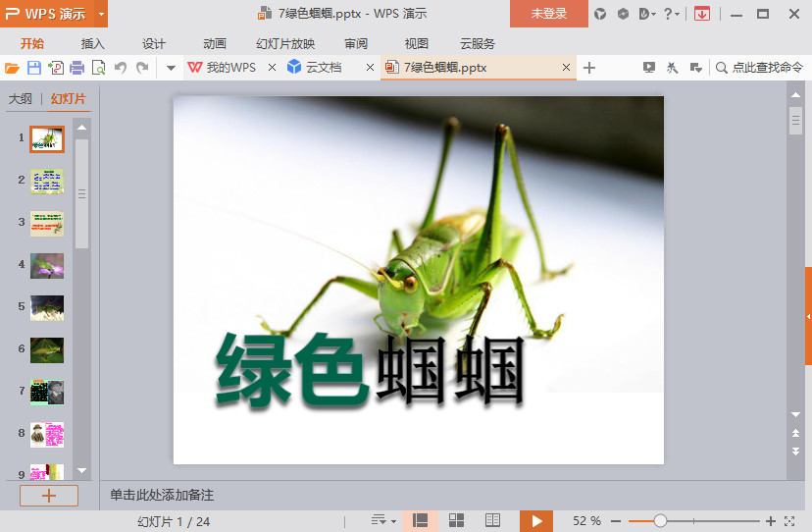The height and width of the screenshot is (532, 812).
Task: Click the Save icon in quick toolbar
Action: pos(33,68)
